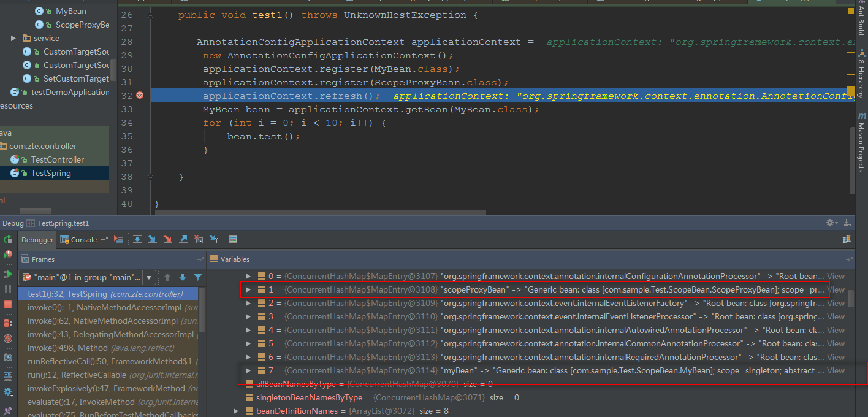Viewport: 868px width, 417px height.
Task: Select SetCustomTarget class in project tree
Action: tap(76, 79)
